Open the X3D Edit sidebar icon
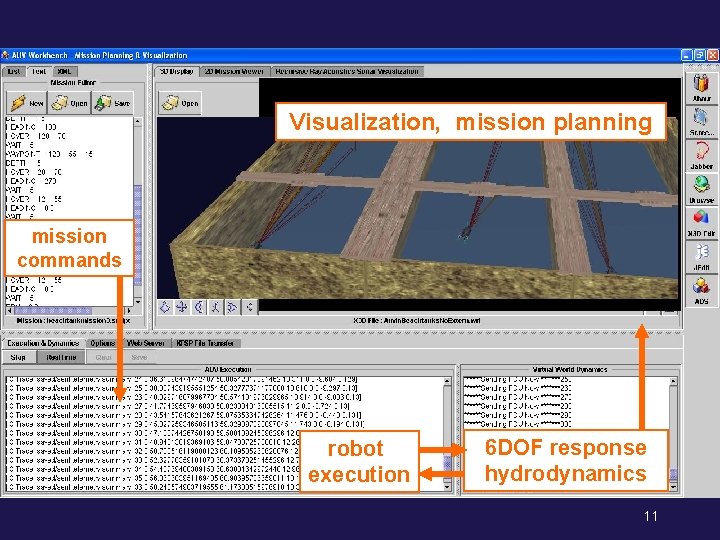 [x=701, y=223]
